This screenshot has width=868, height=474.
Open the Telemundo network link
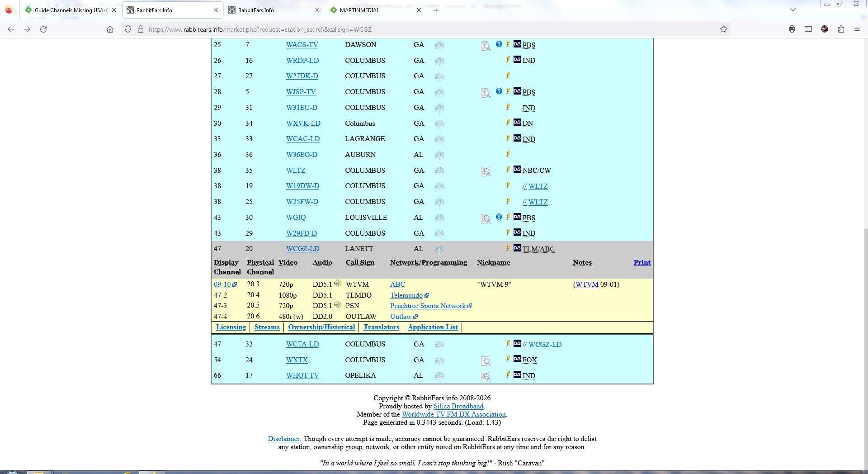pos(409,295)
